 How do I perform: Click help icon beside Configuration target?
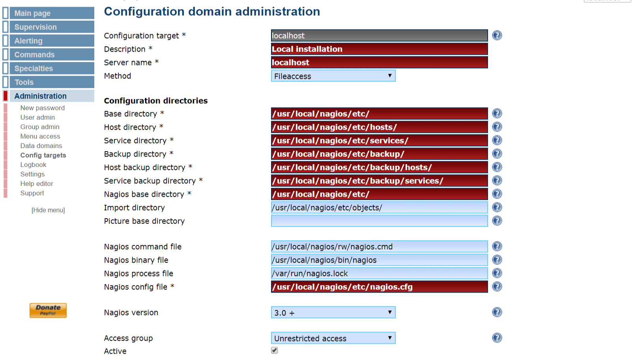click(x=497, y=35)
